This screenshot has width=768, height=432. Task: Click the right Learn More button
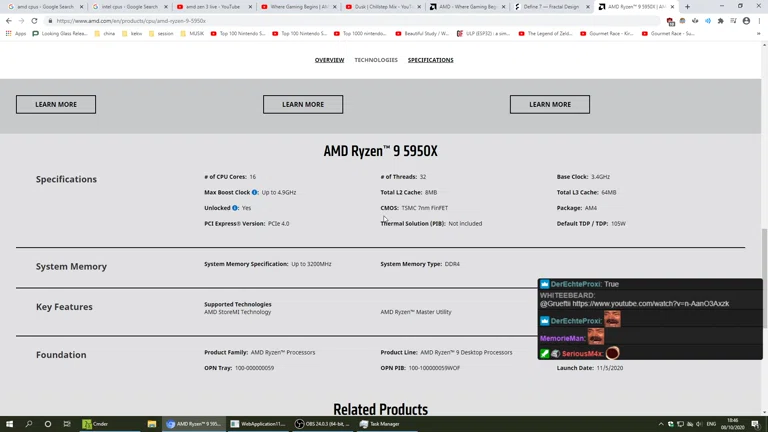(x=550, y=104)
